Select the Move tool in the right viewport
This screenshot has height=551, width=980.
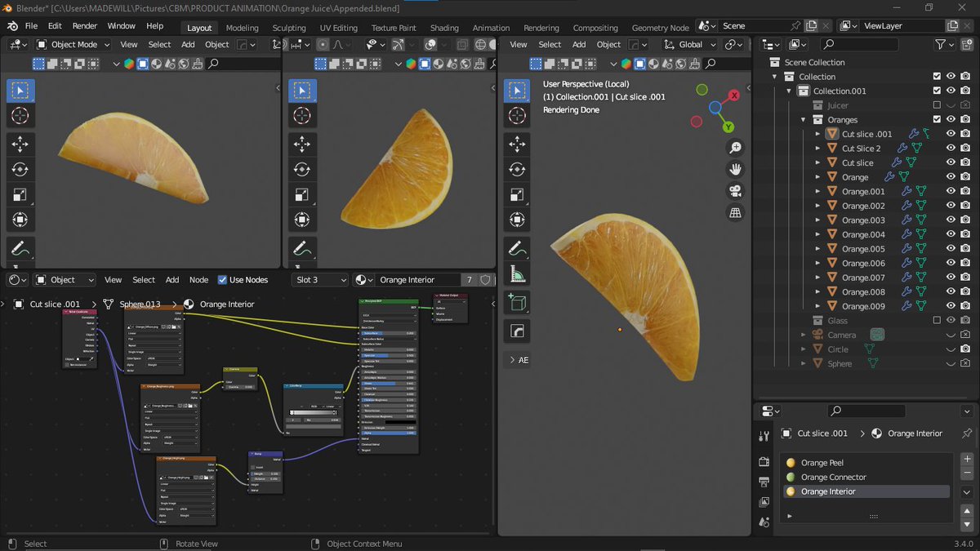[x=517, y=144]
